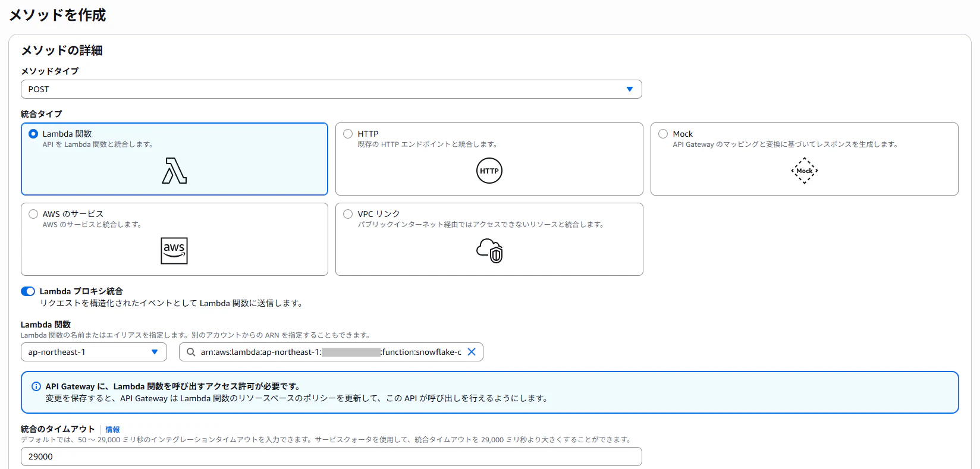The height and width of the screenshot is (469, 980).
Task: Click the AWS logo icon
Action: pyautogui.click(x=174, y=251)
